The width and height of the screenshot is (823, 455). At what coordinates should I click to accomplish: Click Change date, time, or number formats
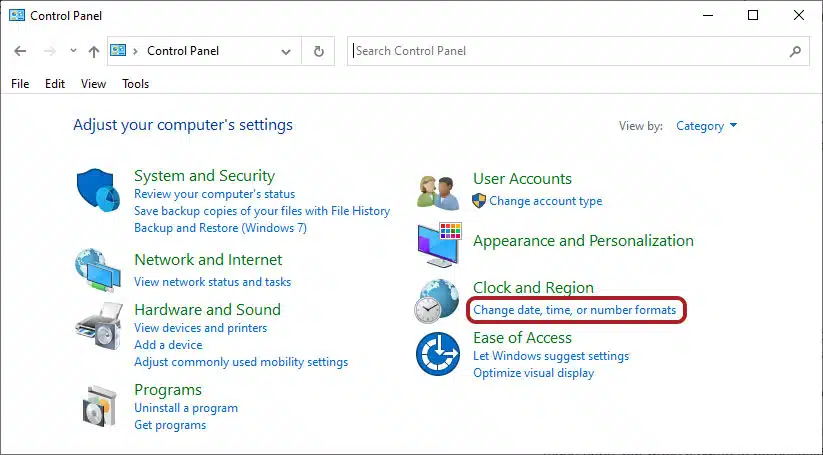575,310
